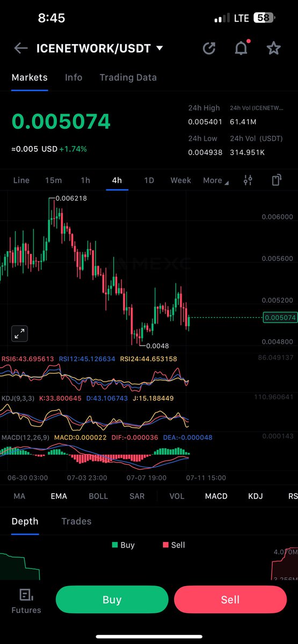Tap the RSI24:44.653158 readout
This screenshot has width=298, height=644.
tap(148, 358)
